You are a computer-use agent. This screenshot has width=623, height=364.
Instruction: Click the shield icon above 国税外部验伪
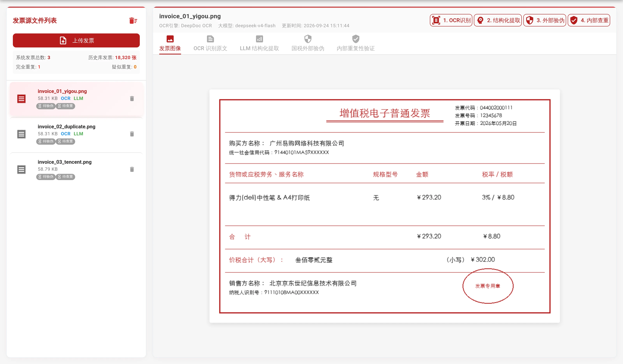(308, 39)
